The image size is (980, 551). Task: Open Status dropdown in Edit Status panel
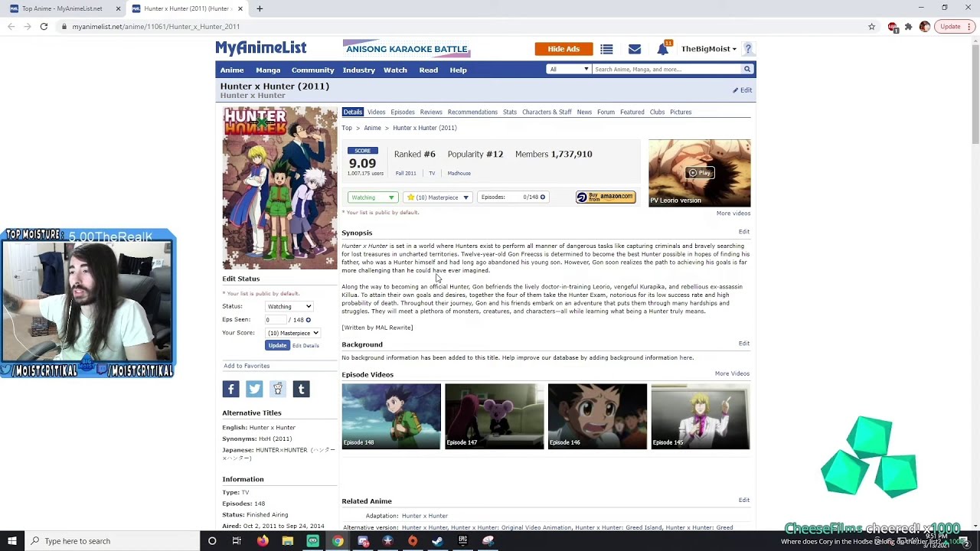pyautogui.click(x=289, y=306)
